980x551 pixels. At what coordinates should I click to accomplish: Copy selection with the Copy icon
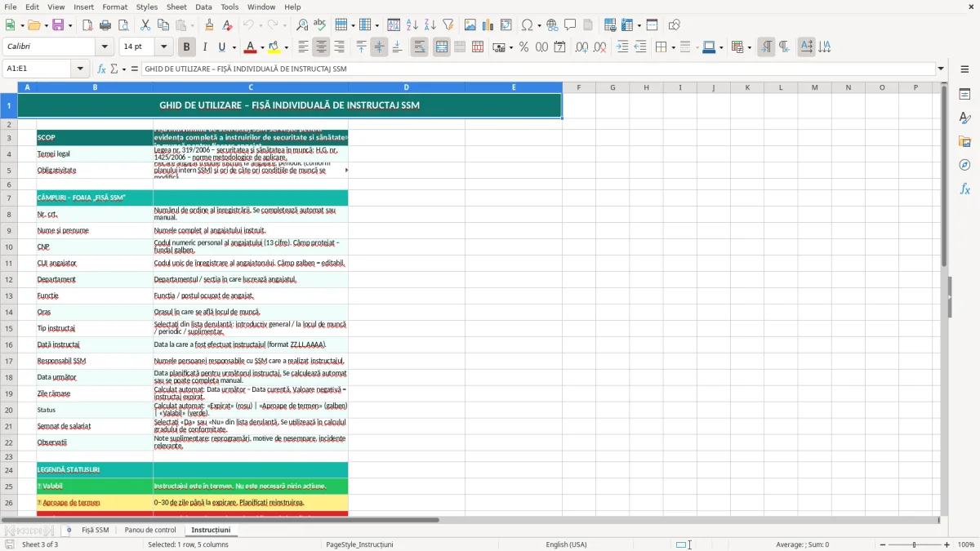point(163,25)
